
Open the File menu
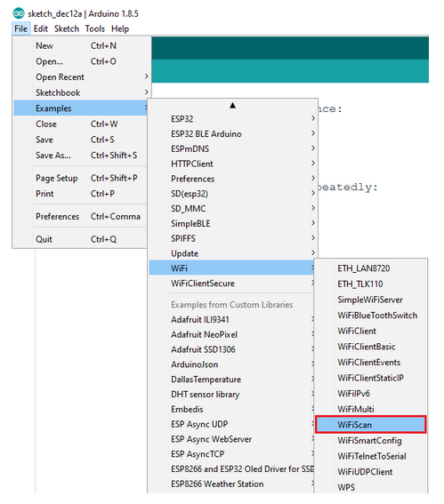tap(21, 29)
